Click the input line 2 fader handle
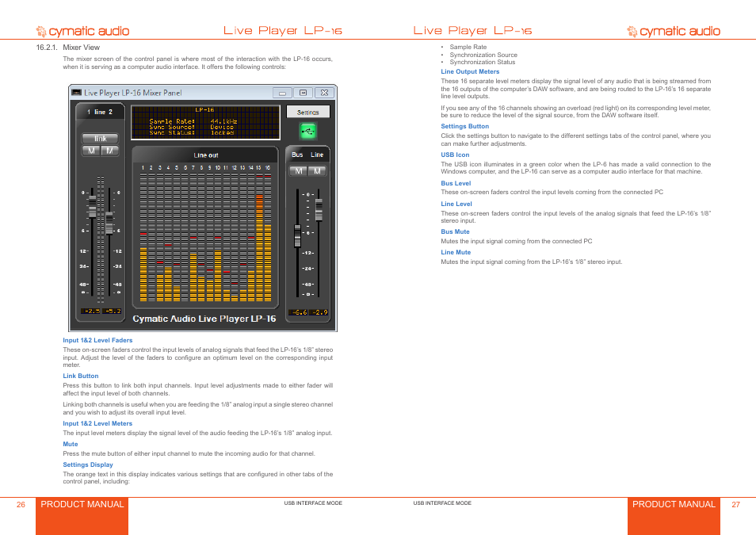 point(109,223)
